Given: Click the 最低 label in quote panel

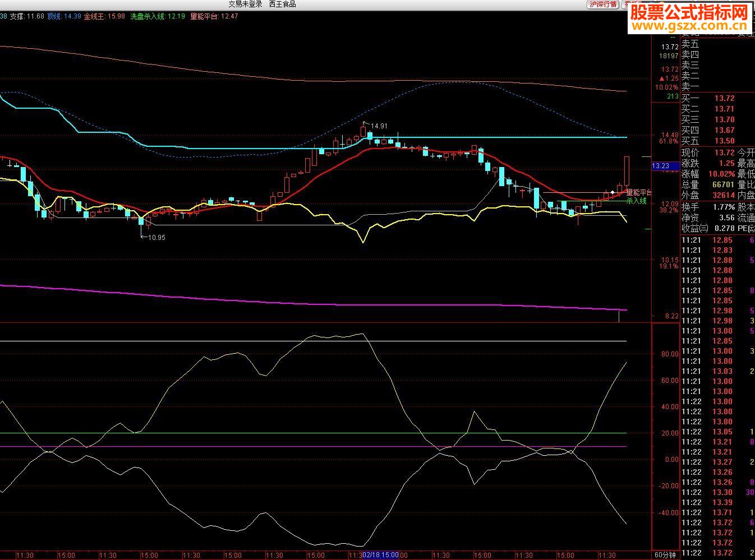Looking at the screenshot, I should (x=746, y=174).
